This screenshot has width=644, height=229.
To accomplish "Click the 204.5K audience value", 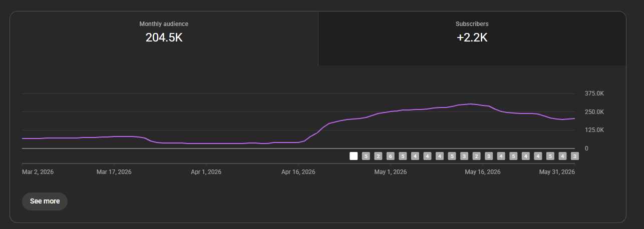I will tap(164, 37).
